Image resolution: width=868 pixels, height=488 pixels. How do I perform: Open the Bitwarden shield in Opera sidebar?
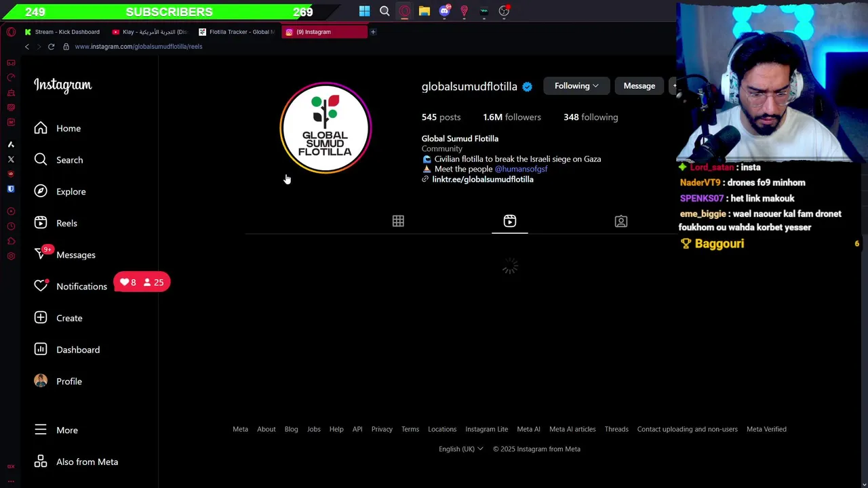click(11, 189)
